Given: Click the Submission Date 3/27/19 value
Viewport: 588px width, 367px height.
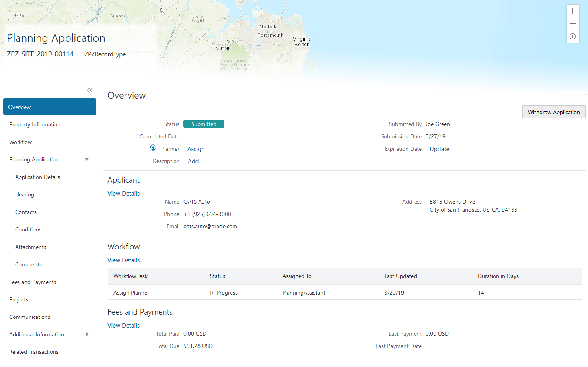Looking at the screenshot, I should pyautogui.click(x=436, y=136).
